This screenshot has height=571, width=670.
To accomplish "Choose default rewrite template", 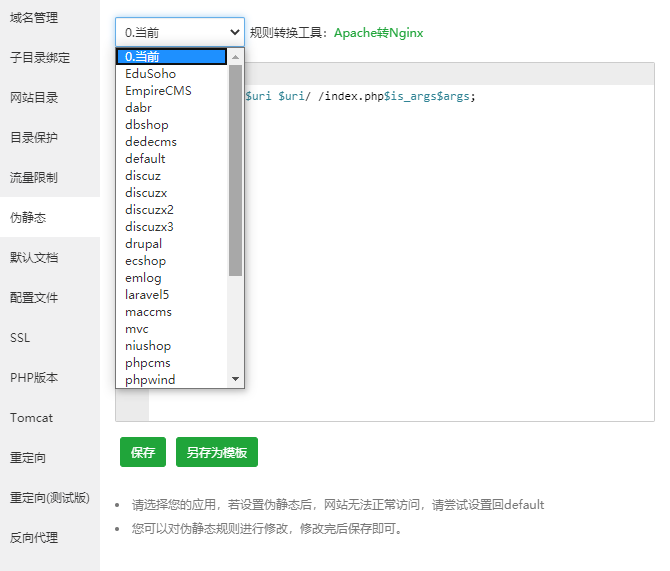I will [x=171, y=159].
